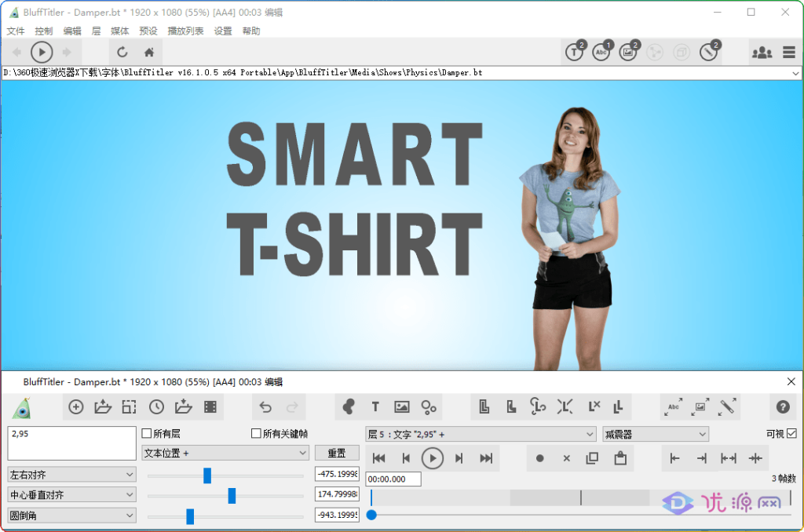
Task: Open the 文件 menu
Action: [16, 31]
